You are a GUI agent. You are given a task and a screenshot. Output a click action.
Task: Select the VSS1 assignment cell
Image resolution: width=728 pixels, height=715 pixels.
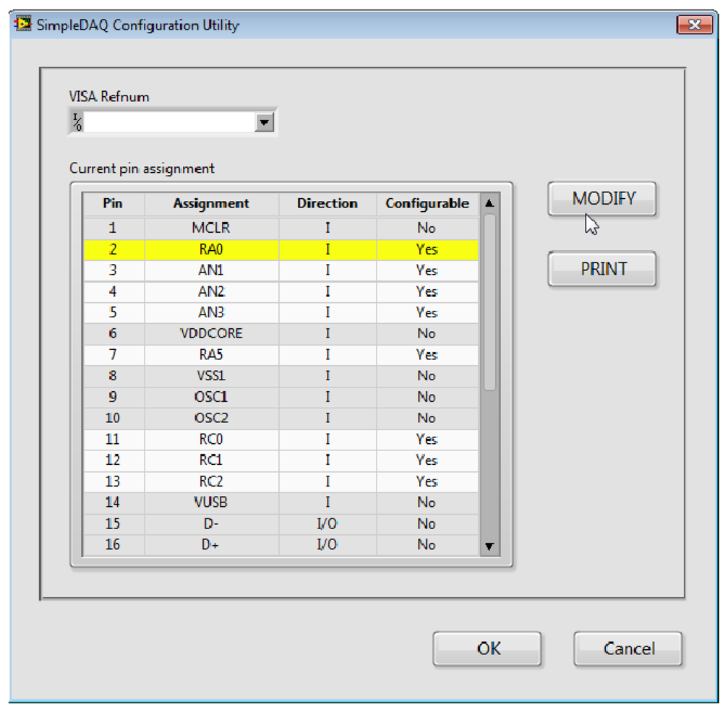(x=212, y=376)
